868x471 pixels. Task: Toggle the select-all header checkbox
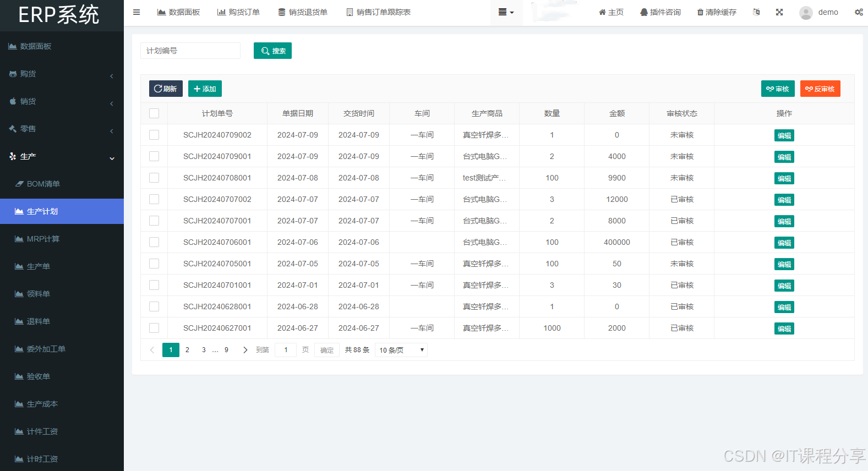click(154, 113)
